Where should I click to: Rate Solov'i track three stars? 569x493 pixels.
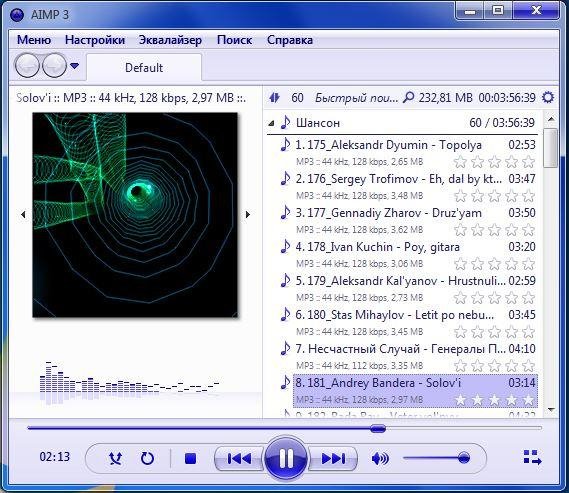point(495,400)
